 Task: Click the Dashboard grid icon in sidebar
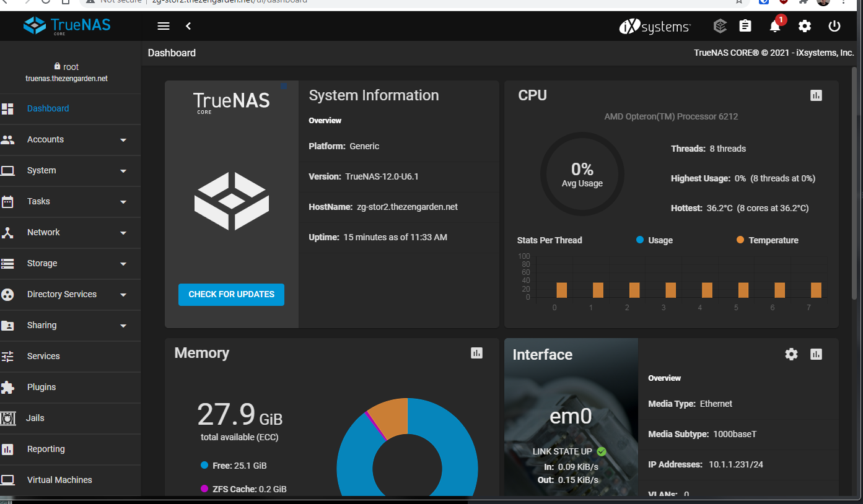point(7,109)
